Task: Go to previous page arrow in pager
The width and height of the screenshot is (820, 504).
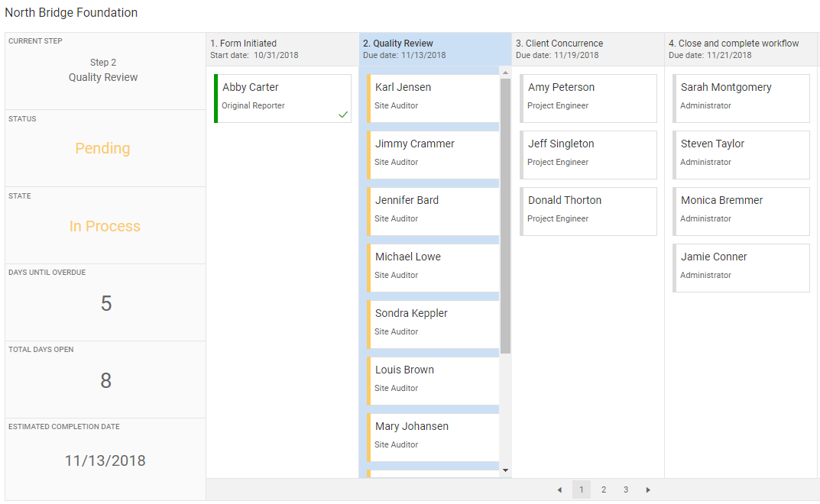Action: (x=559, y=489)
